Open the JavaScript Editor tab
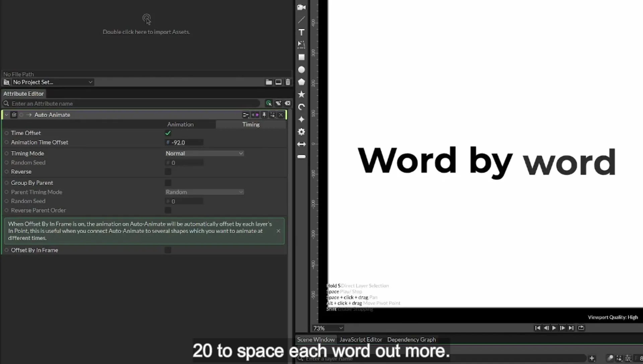Image resolution: width=643 pixels, height=364 pixels. (361, 340)
